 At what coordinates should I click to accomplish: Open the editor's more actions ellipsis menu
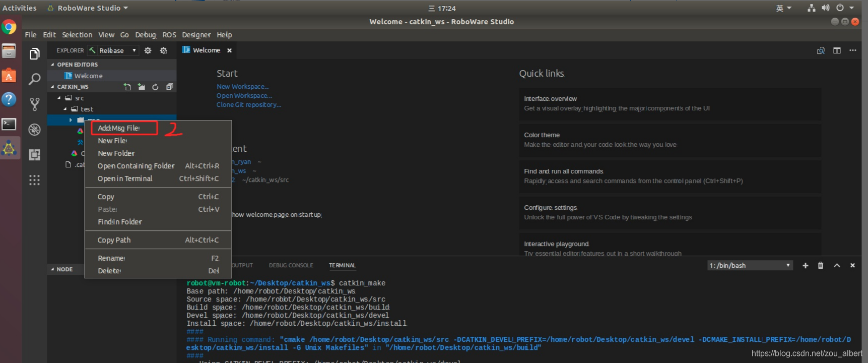tap(852, 50)
